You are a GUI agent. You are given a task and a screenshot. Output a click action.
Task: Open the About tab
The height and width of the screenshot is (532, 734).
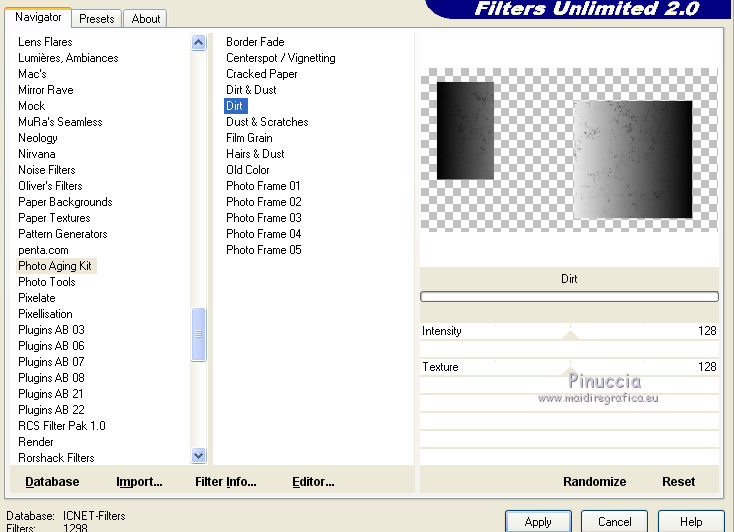pos(146,19)
